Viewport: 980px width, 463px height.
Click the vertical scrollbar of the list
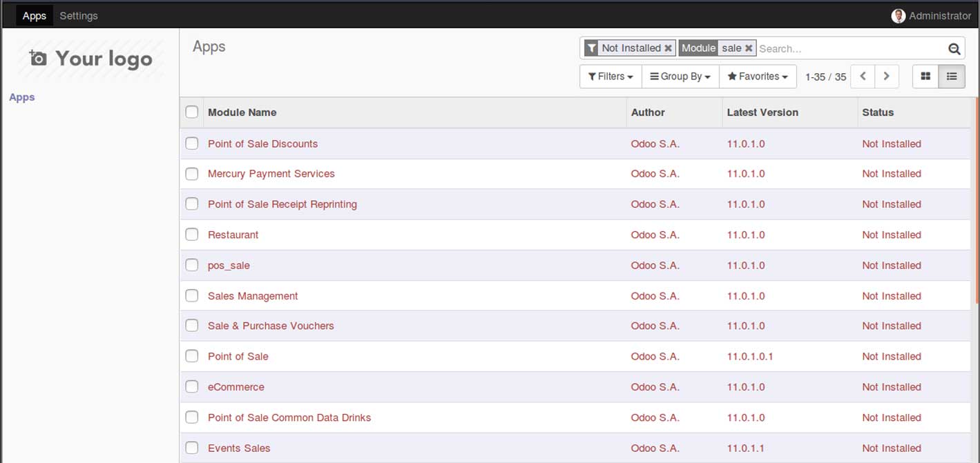[x=977, y=200]
